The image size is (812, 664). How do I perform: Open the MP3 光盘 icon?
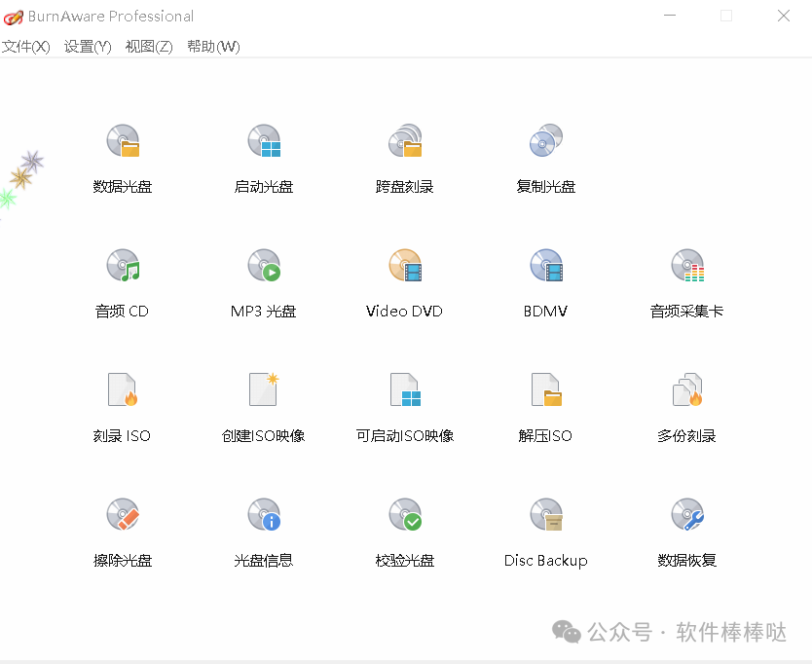[x=264, y=265]
